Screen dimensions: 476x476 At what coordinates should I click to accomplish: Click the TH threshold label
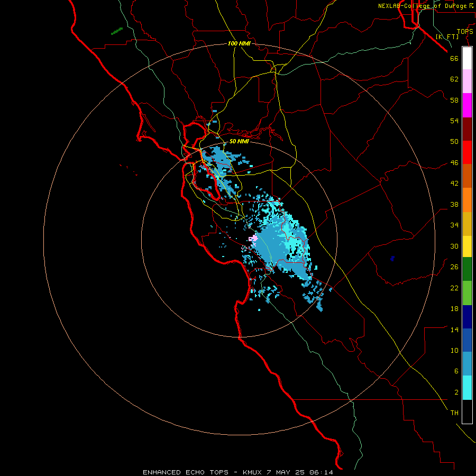point(454,413)
